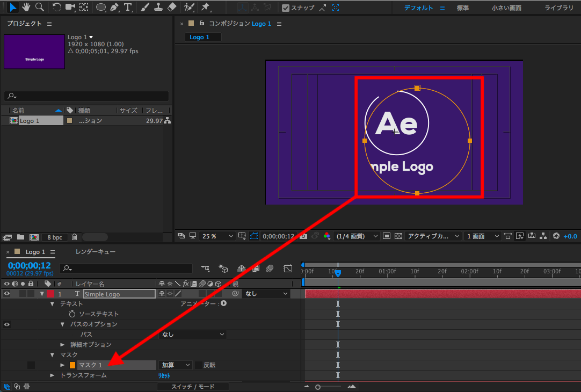Click the orange マスク 1 color swatch
The image size is (581, 392).
pos(72,365)
